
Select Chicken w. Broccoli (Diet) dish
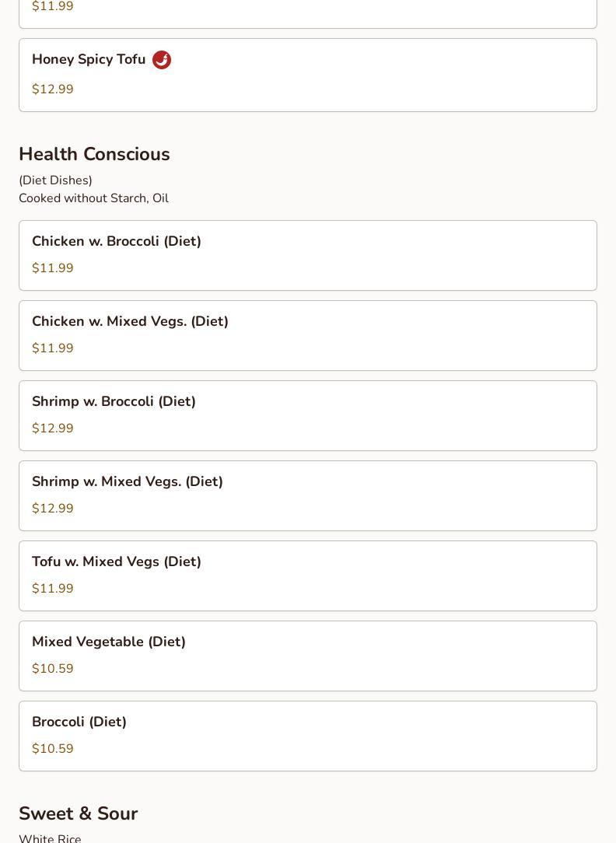[308, 255]
